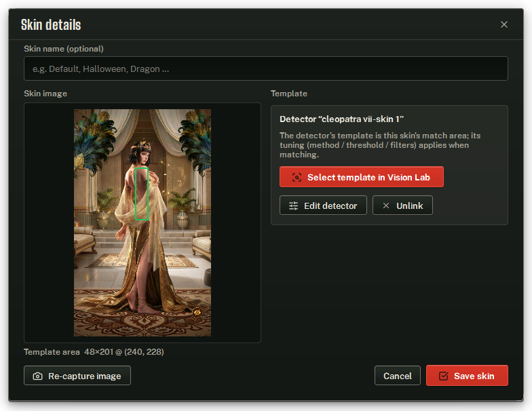Image resolution: width=532 pixels, height=411 pixels.
Task: Focus the Skin name input field
Action: [x=266, y=68]
